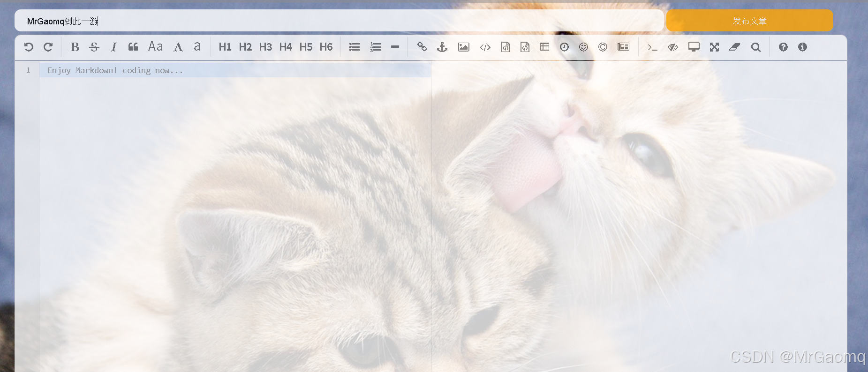Insert a page break
This screenshot has width=868, height=372.
pos(623,47)
